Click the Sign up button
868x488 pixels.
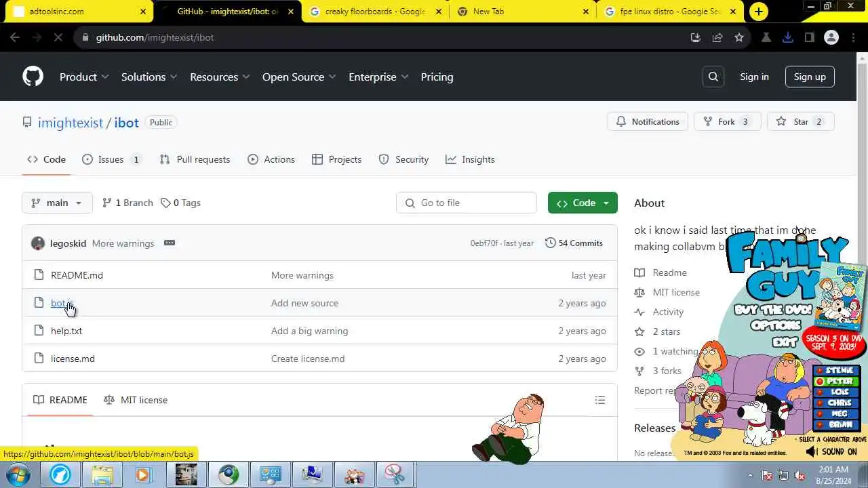810,77
